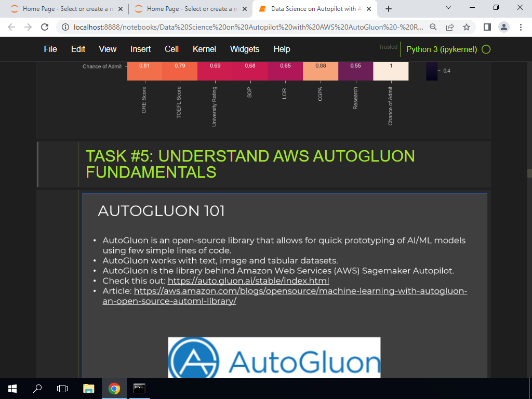
Task: Click the AutoGluon logo image
Action: pos(274,357)
